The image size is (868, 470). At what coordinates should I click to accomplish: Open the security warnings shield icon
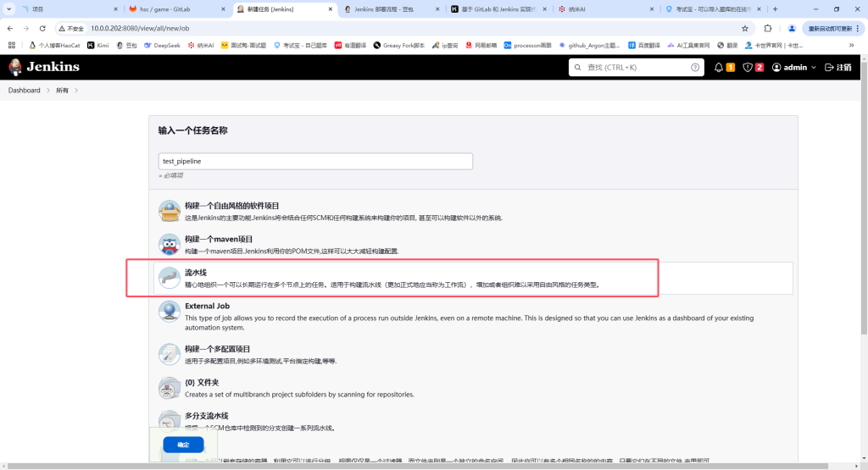(x=747, y=67)
